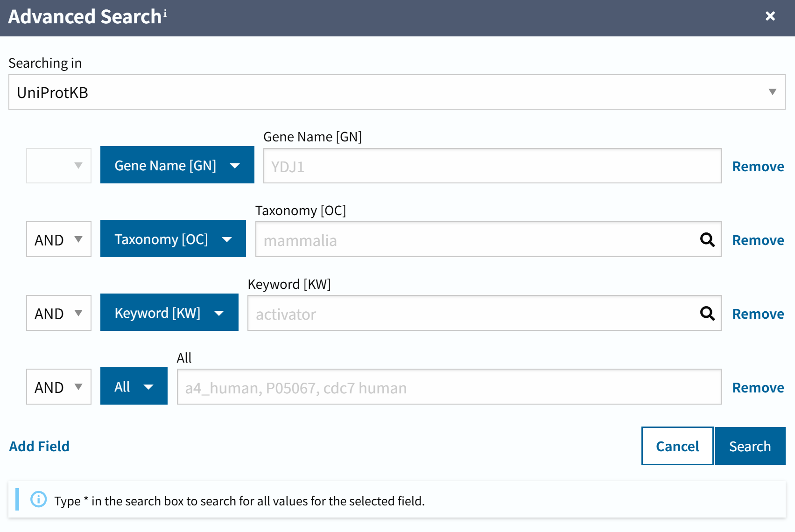Open the Keyword [KW] field selector

[x=169, y=312]
